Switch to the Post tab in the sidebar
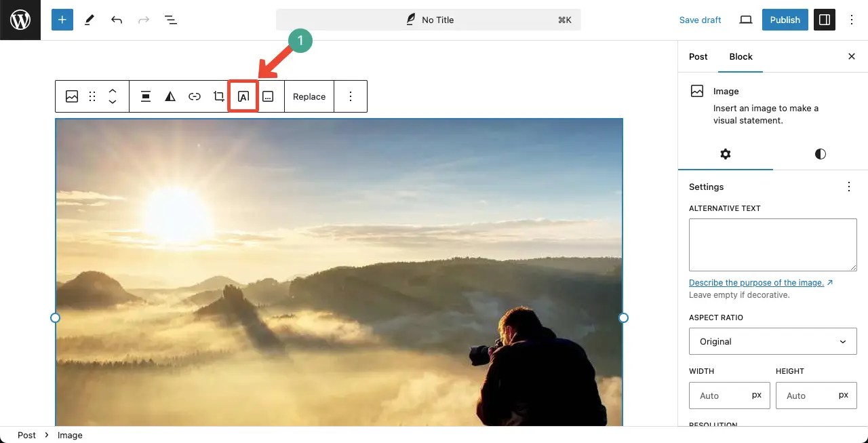The width and height of the screenshot is (868, 443). click(698, 57)
